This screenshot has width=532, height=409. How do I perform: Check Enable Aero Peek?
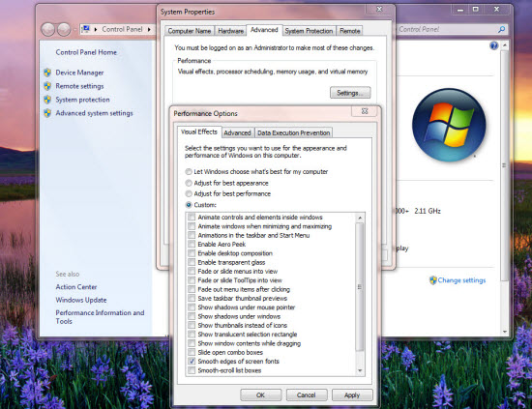[x=192, y=245]
